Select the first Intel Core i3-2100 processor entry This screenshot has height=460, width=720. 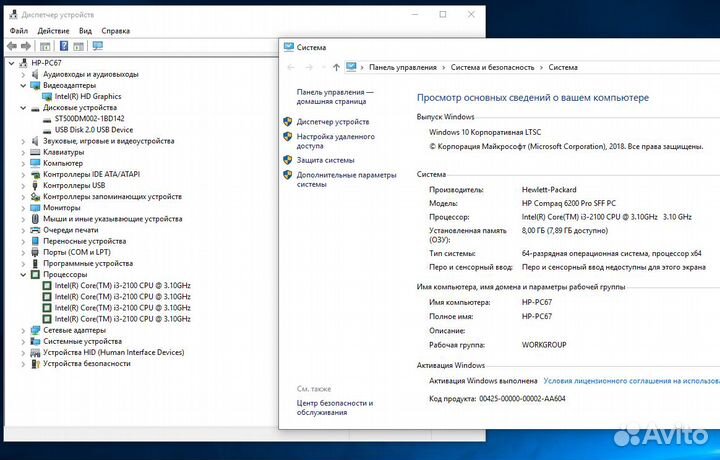(122, 286)
